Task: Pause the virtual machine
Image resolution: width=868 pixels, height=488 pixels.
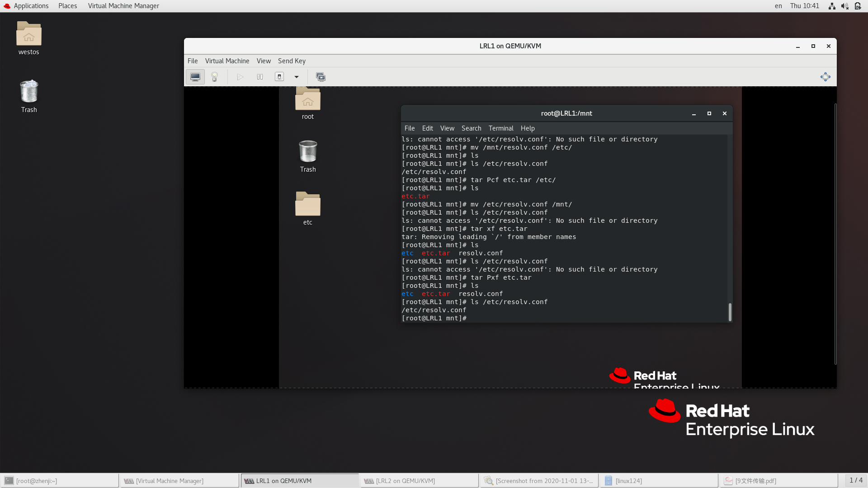Action: [x=260, y=77]
